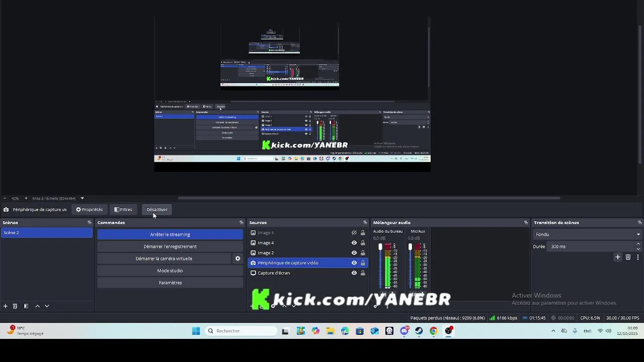Screen dimensions: 644x362
Task: Open the Fondu transition dropdown
Action: click(587, 234)
